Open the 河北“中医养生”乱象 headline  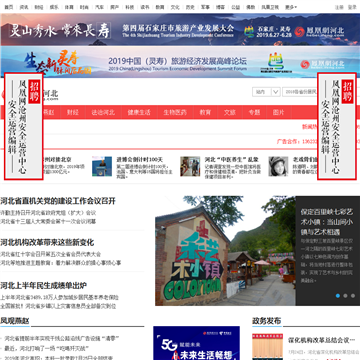[232, 160]
